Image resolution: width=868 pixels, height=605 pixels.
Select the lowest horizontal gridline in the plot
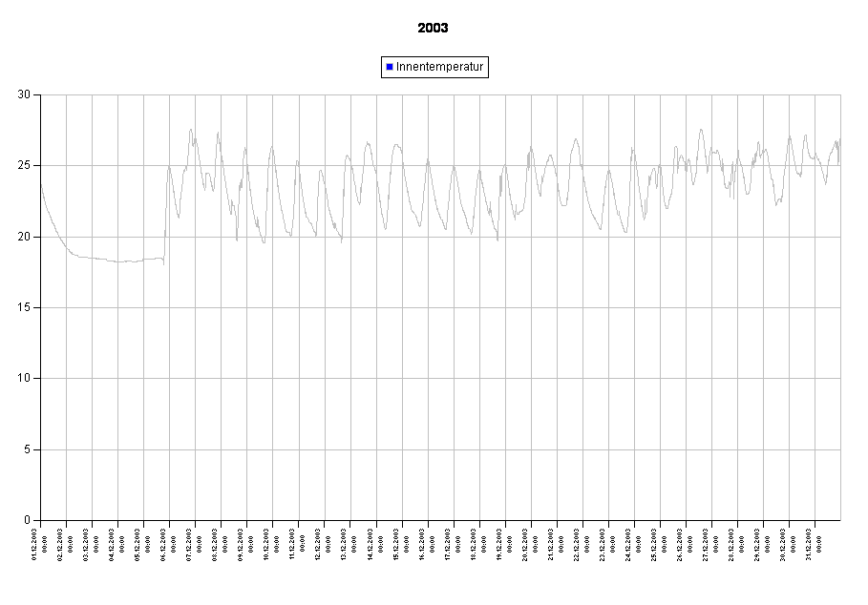(x=439, y=449)
